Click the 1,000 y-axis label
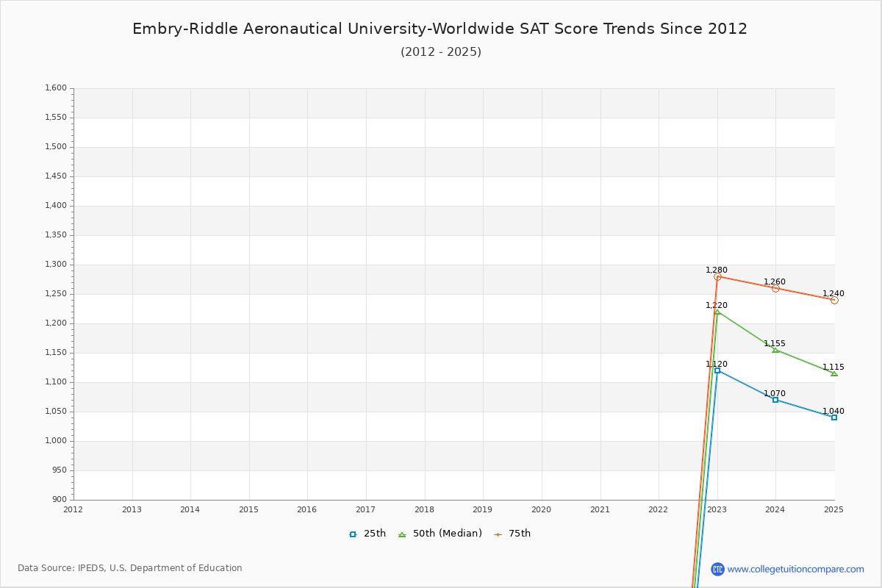 tap(56, 441)
